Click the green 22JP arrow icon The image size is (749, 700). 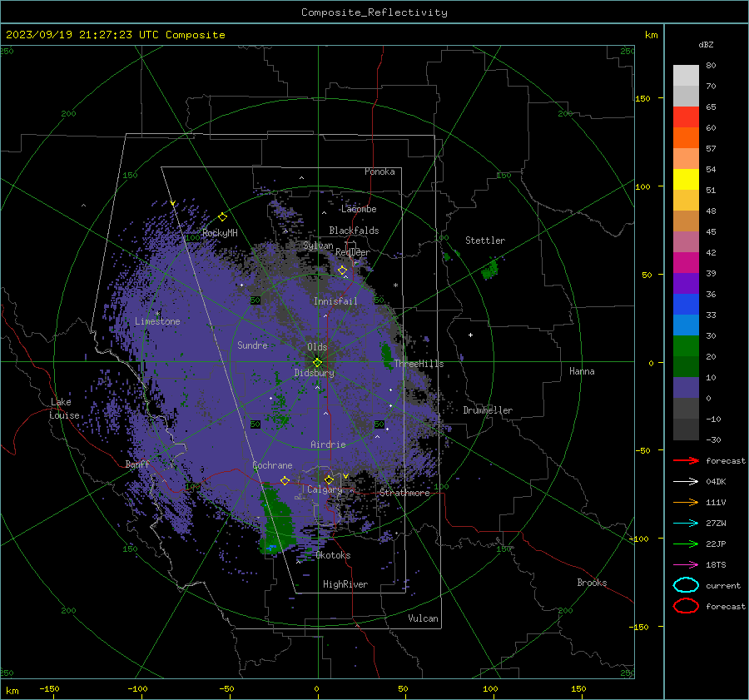pos(686,544)
